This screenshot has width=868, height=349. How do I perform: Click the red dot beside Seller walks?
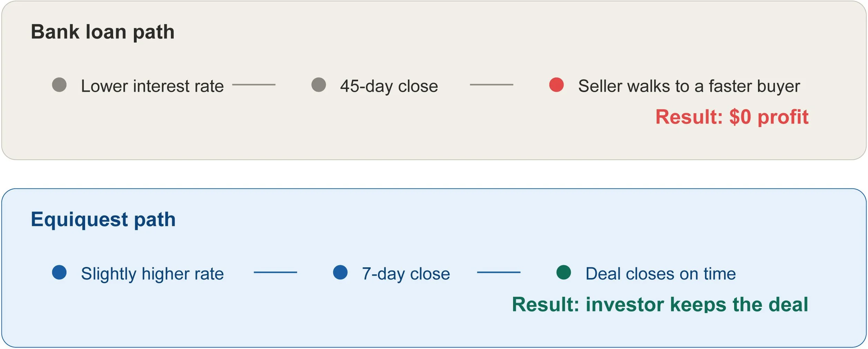click(x=557, y=85)
